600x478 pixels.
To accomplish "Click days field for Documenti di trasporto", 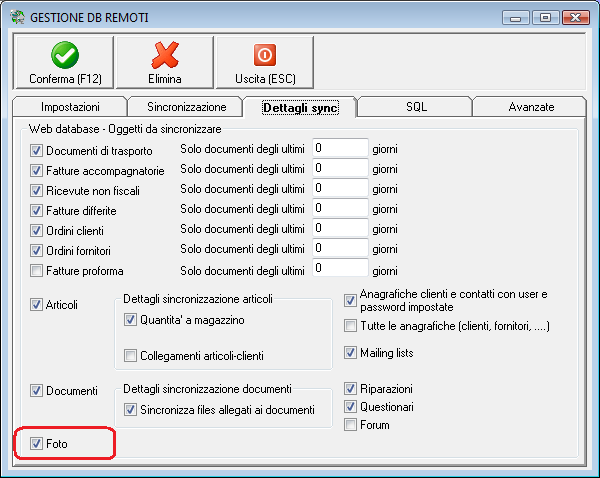I will pyautogui.click(x=340, y=148).
